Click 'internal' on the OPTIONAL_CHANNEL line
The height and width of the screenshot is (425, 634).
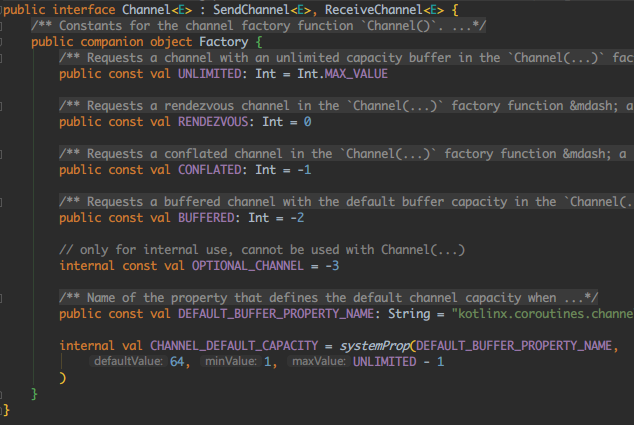(87, 266)
